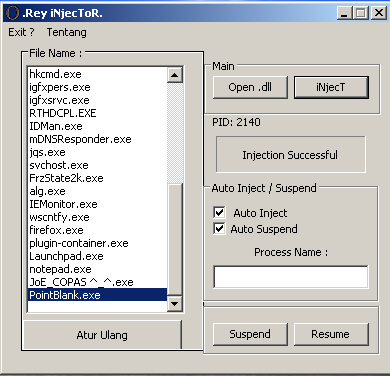This screenshot has width=390, height=376.
Task: Select wscntfy.exe in the file list
Action: tap(97, 217)
